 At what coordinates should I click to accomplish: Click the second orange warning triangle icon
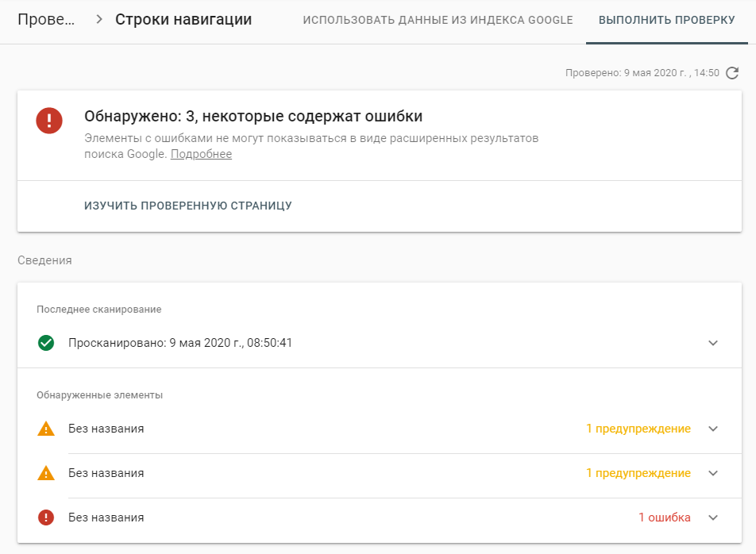pos(46,474)
